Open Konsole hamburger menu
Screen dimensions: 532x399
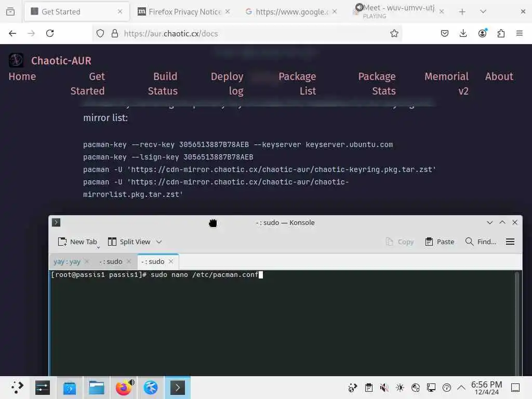point(510,242)
